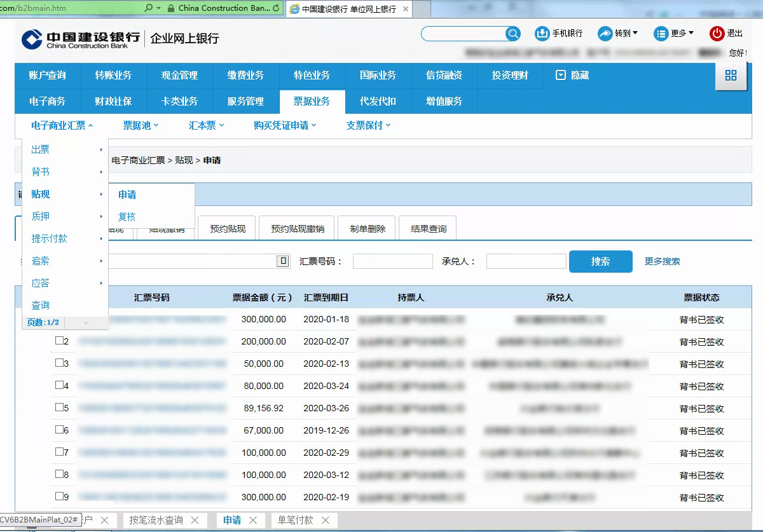Click the 汇票号码 input field

coord(393,261)
